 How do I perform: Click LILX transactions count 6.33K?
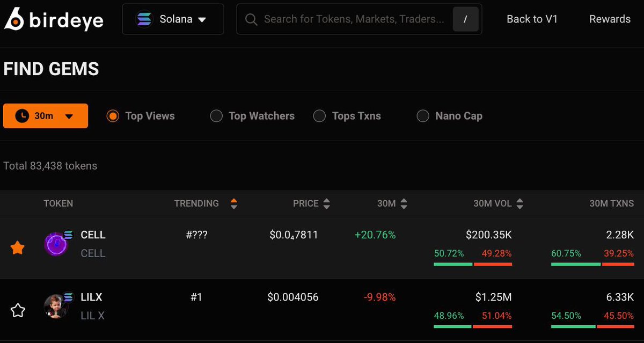pos(620,297)
